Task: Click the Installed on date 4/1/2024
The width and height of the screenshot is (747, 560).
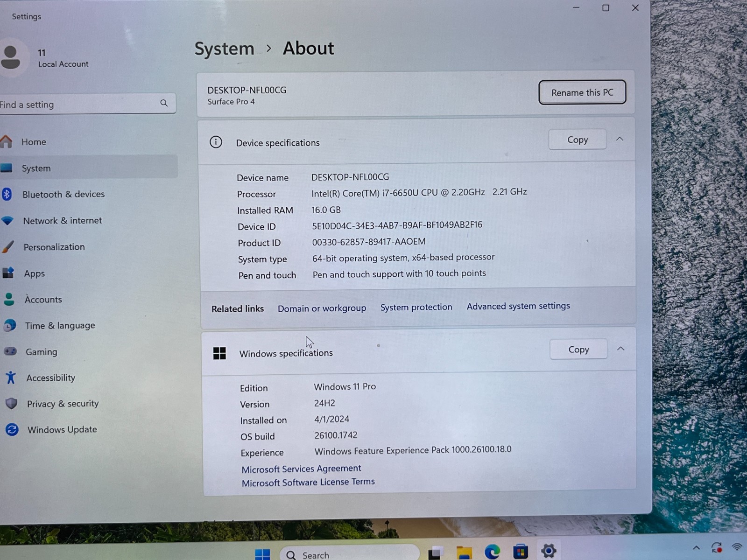Action: click(331, 419)
